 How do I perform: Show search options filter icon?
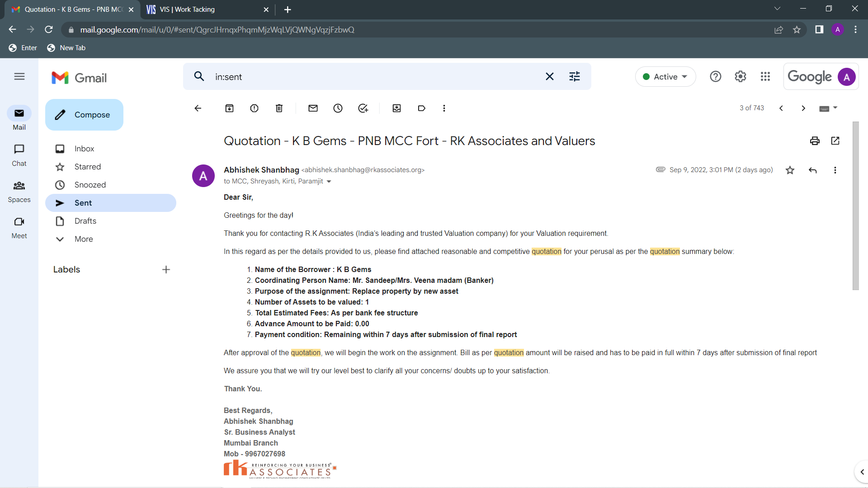(574, 76)
